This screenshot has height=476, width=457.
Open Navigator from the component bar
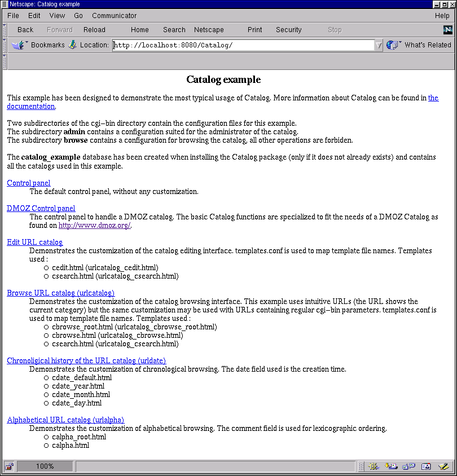click(x=373, y=466)
